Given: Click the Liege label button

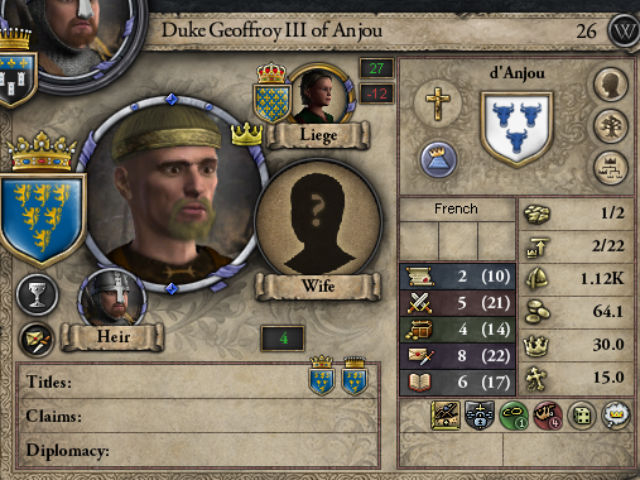Looking at the screenshot, I should (318, 136).
